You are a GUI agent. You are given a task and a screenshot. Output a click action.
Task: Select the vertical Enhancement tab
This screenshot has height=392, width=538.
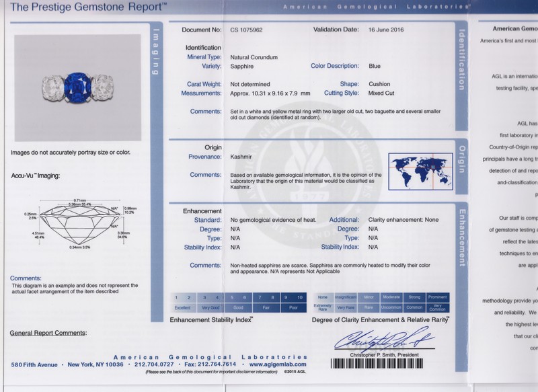point(461,236)
